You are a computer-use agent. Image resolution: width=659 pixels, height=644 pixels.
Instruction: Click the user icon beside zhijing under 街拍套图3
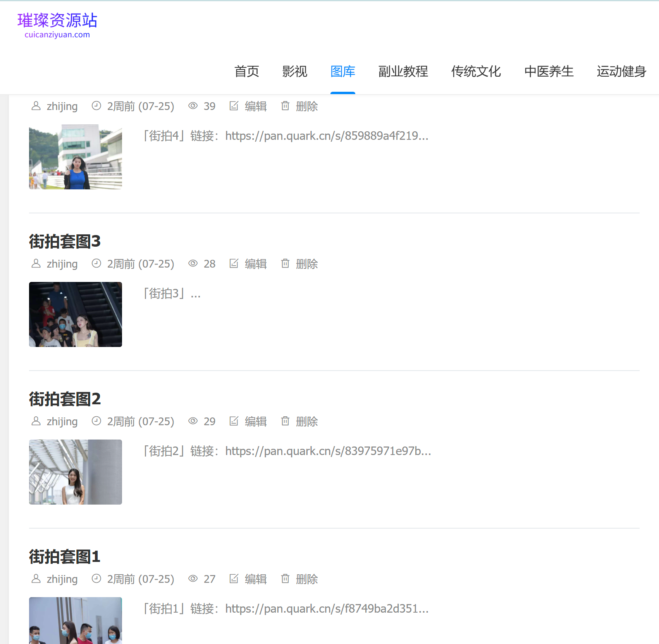click(x=36, y=264)
